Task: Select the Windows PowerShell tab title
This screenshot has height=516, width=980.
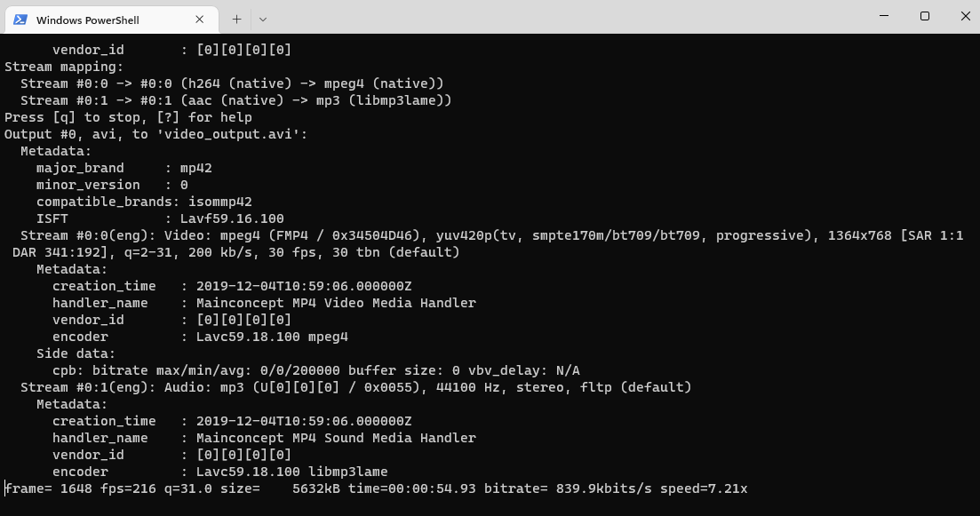Action: click(87, 20)
